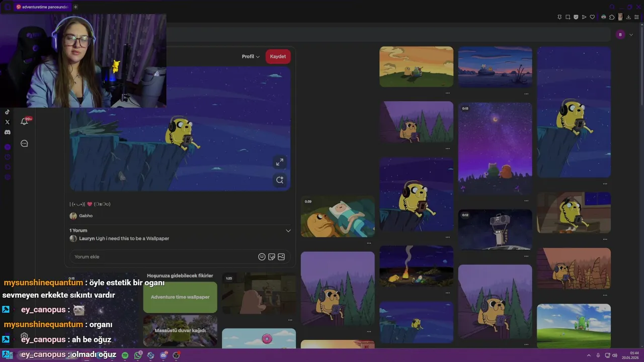Open Pinterest notifications bell
The image size is (644, 362).
click(x=24, y=121)
